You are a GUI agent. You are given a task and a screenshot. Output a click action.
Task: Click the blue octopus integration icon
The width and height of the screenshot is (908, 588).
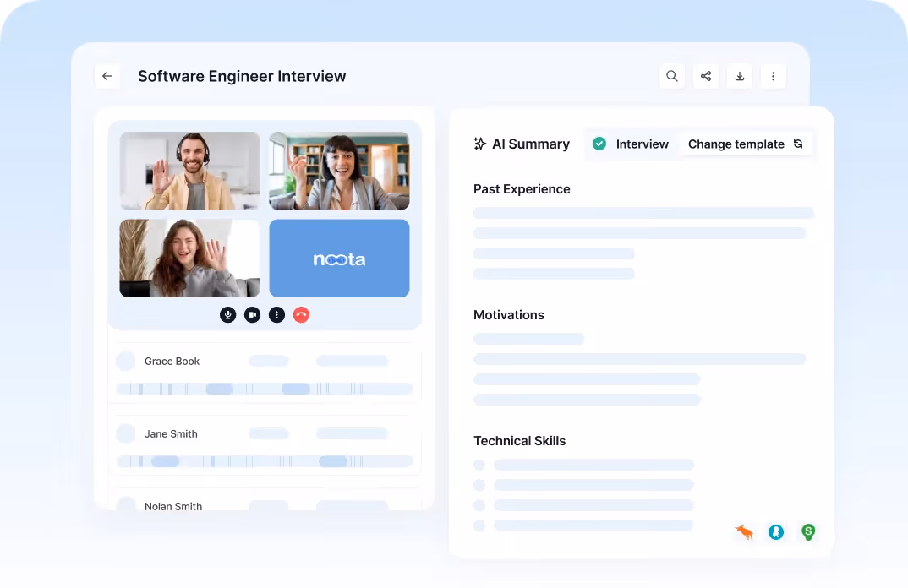(776, 532)
